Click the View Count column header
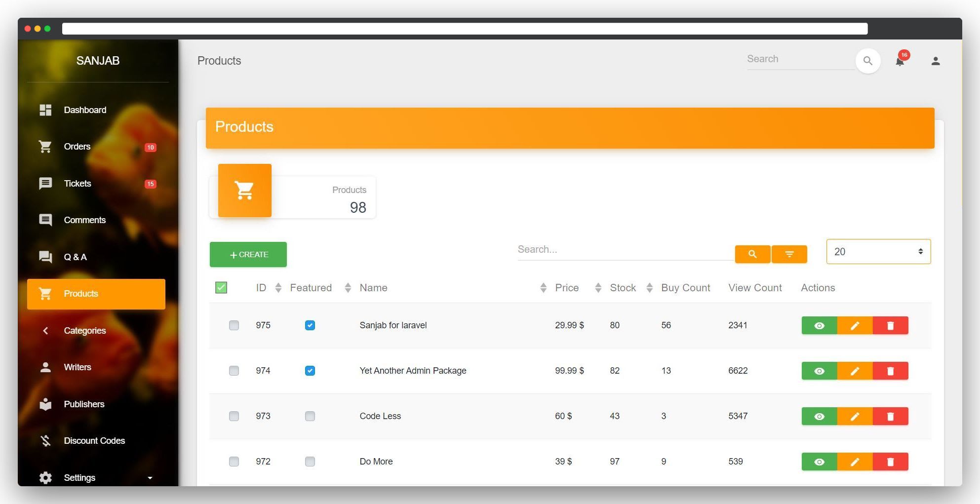 [755, 288]
